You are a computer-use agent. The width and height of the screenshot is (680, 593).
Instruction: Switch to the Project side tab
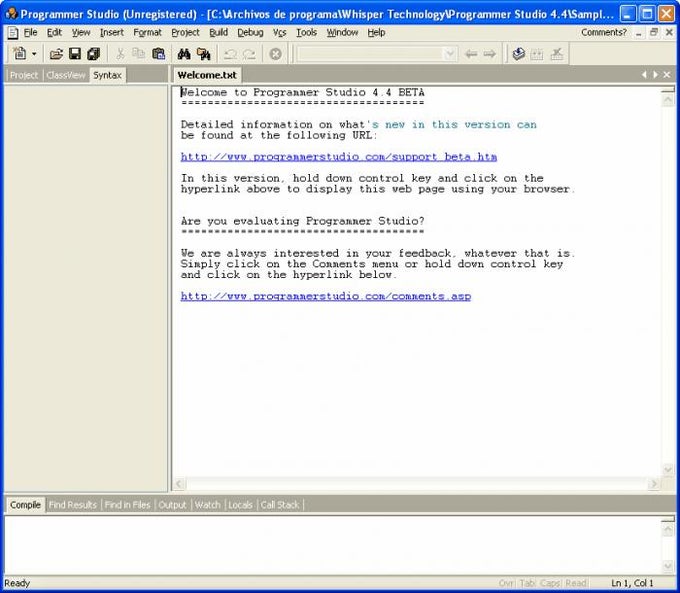tap(24, 75)
